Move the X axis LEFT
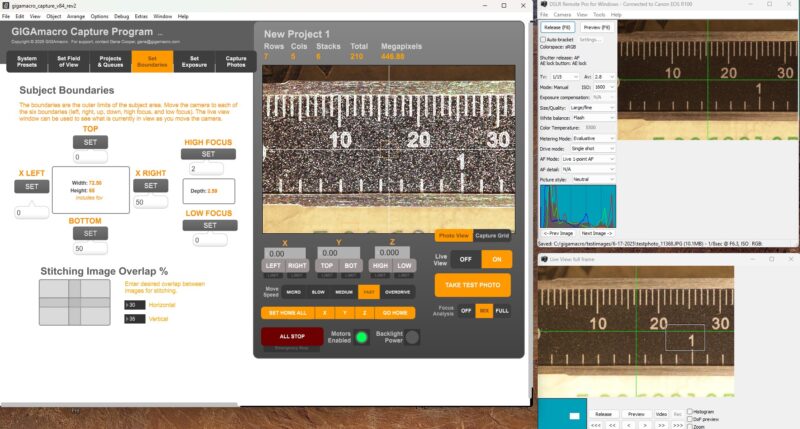 (x=273, y=266)
